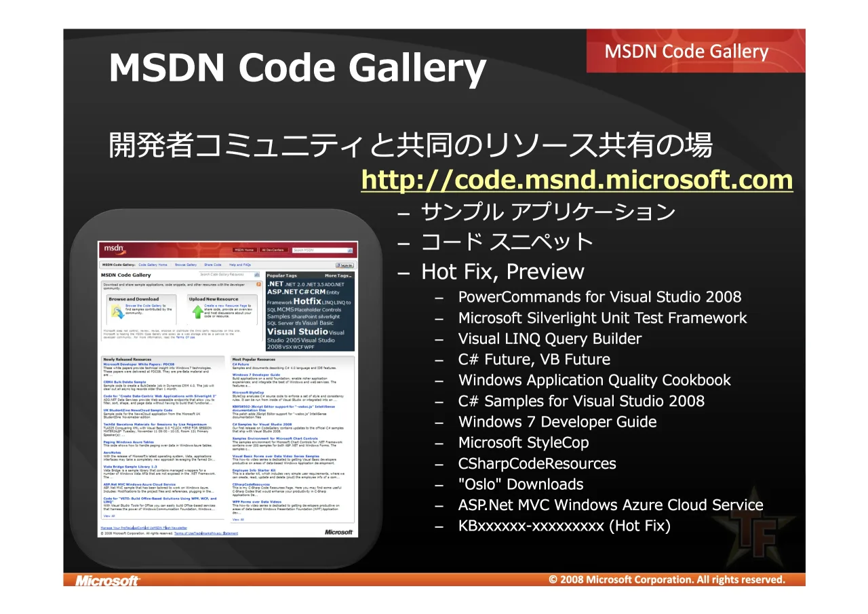Image resolution: width=868 pixels, height=614 pixels.
Task: Open the Employee Info Starter Kit link
Action: pos(256,469)
